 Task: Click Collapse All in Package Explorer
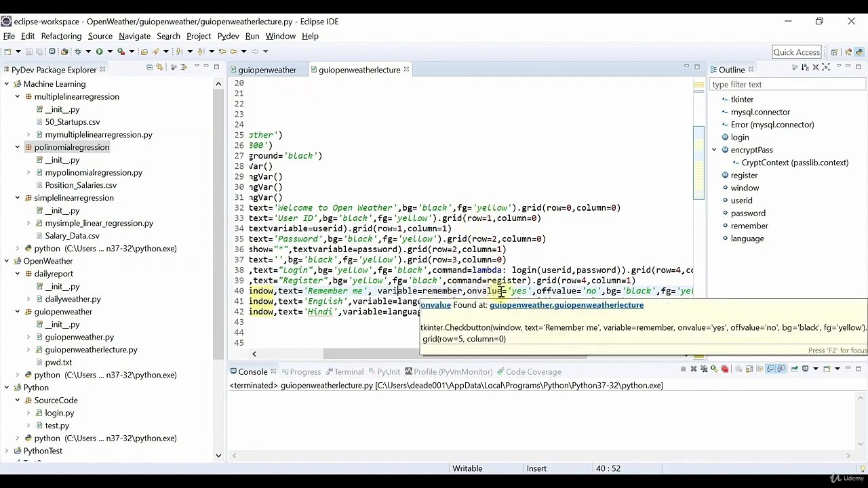150,67
